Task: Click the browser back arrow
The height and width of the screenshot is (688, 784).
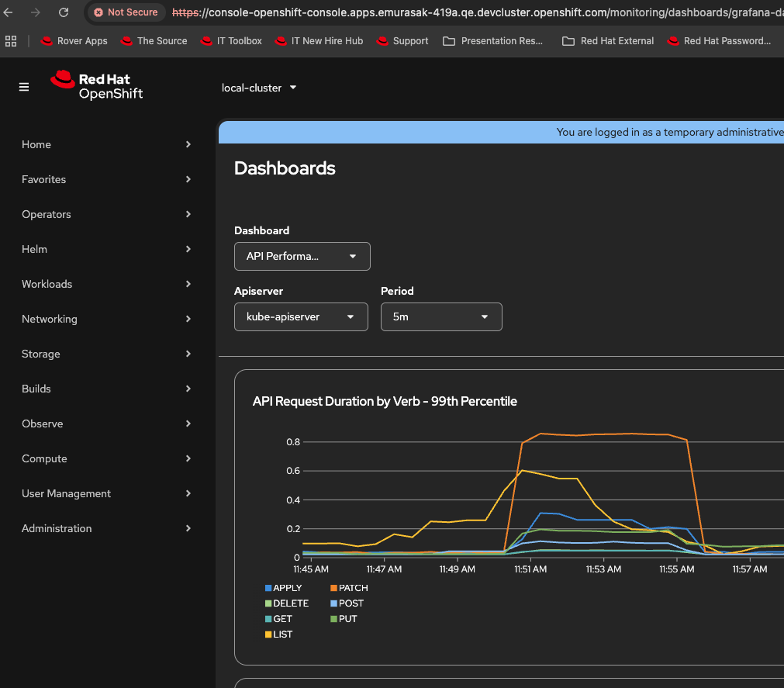Action: (x=9, y=12)
